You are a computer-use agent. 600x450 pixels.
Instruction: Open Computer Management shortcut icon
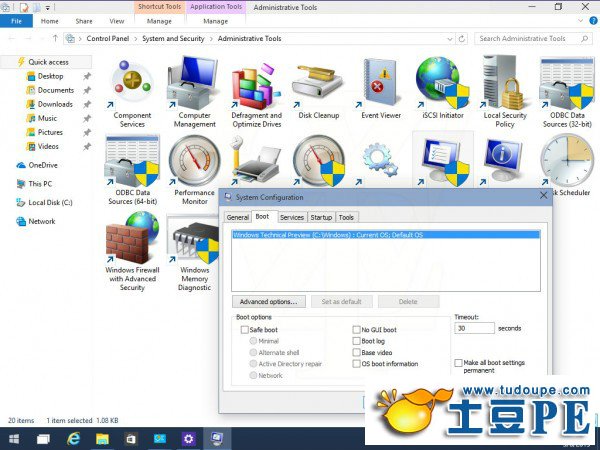194,92
